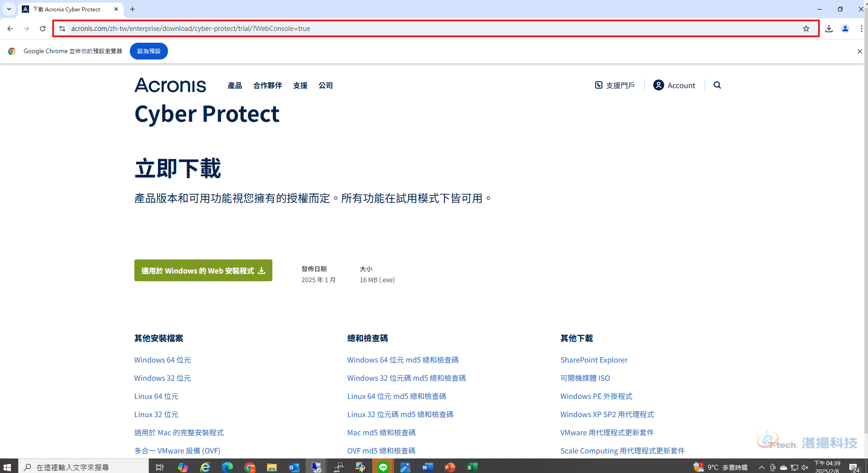Open the Account menu
The width and height of the screenshot is (868, 473).
pyautogui.click(x=674, y=85)
